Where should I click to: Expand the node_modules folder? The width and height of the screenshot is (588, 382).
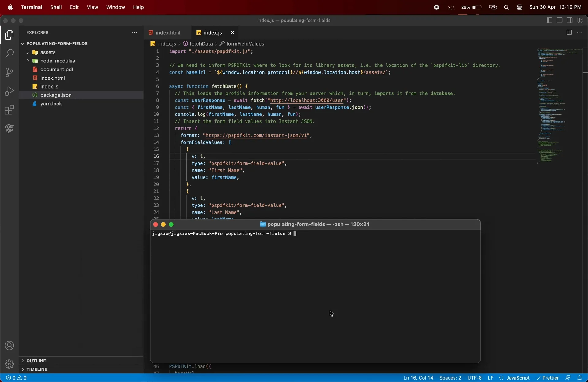coord(57,61)
